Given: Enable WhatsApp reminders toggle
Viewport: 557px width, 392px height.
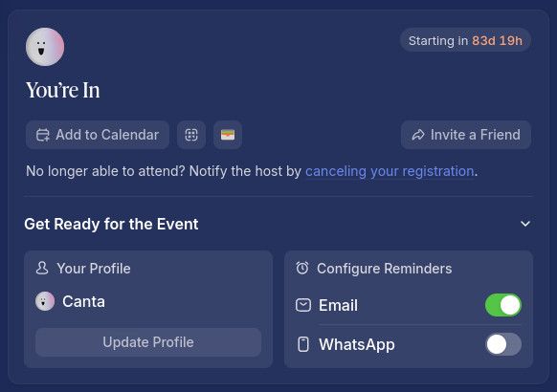Looking at the screenshot, I should (503, 344).
